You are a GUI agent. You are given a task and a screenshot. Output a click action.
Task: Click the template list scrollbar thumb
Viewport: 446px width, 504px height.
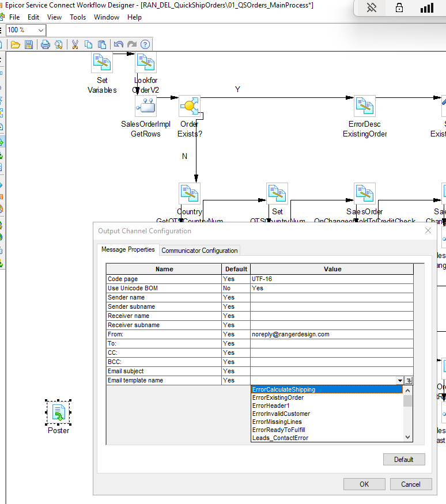point(407,401)
